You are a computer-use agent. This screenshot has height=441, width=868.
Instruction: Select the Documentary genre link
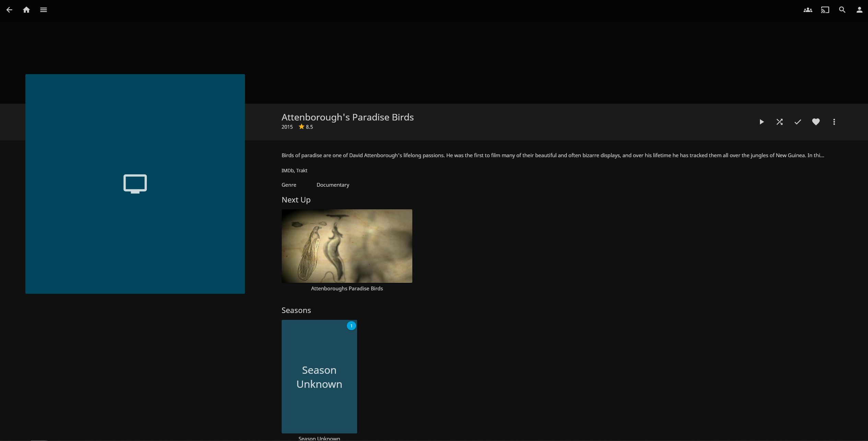click(x=333, y=185)
